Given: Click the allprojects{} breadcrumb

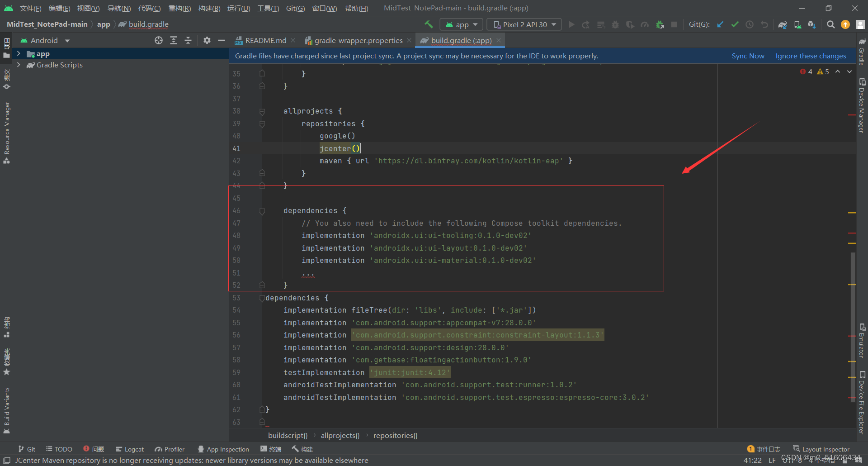Looking at the screenshot, I should coord(340,435).
